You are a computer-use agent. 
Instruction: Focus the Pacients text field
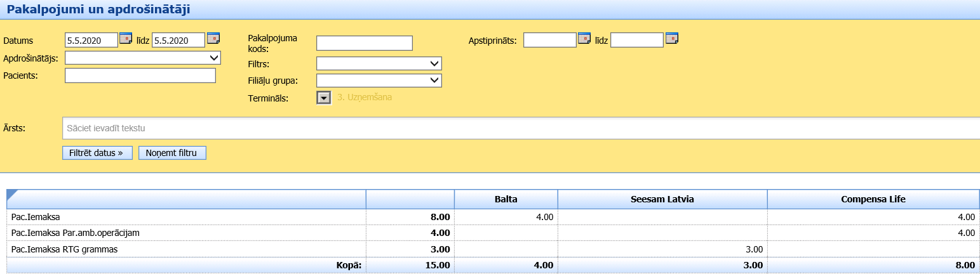(x=140, y=75)
